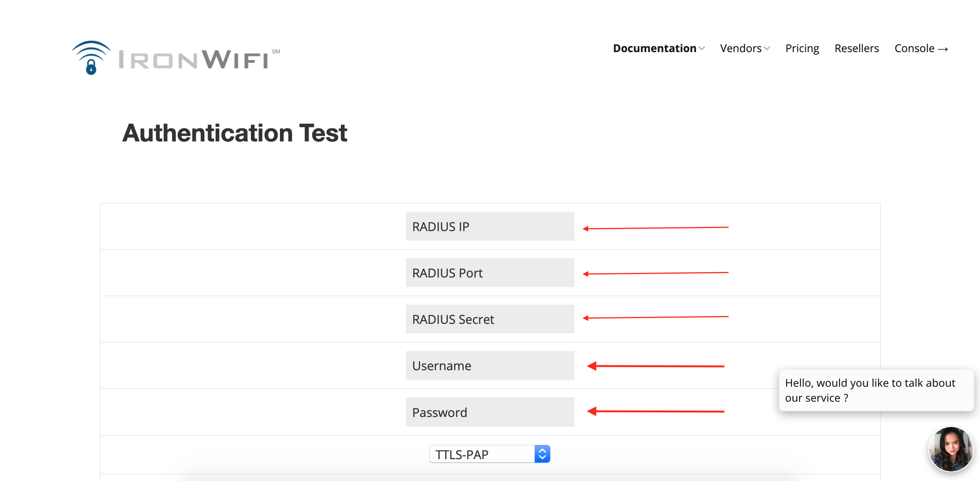Select the Vendors menu item
Image resolution: width=980 pixels, height=481 pixels.
(741, 48)
